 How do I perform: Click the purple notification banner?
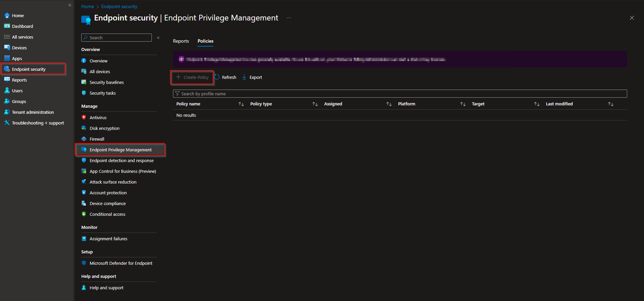pos(400,59)
